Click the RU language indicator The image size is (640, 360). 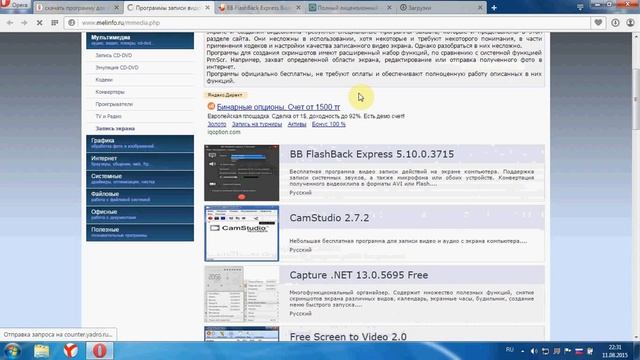tap(509, 350)
